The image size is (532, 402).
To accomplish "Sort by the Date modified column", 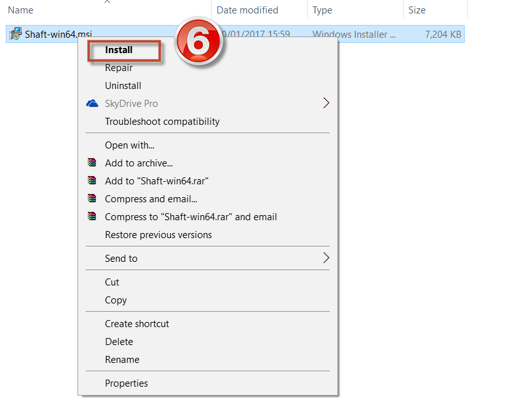I will click(x=247, y=10).
